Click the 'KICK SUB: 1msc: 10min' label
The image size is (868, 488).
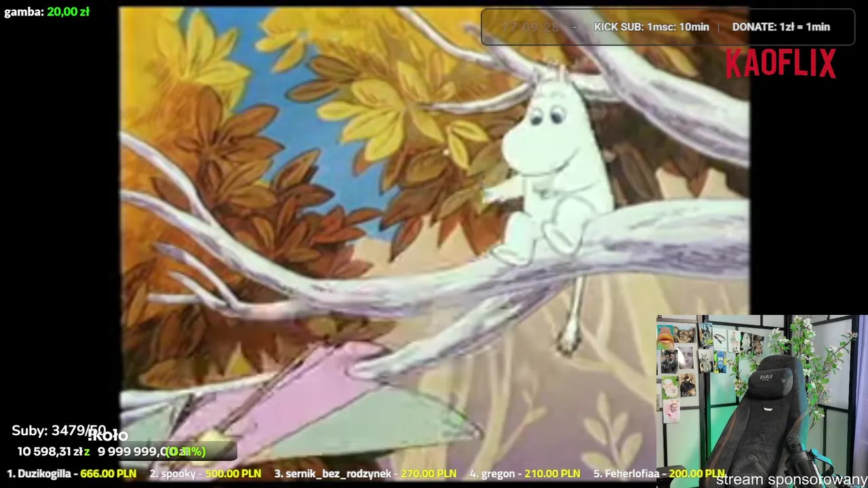pyautogui.click(x=651, y=27)
